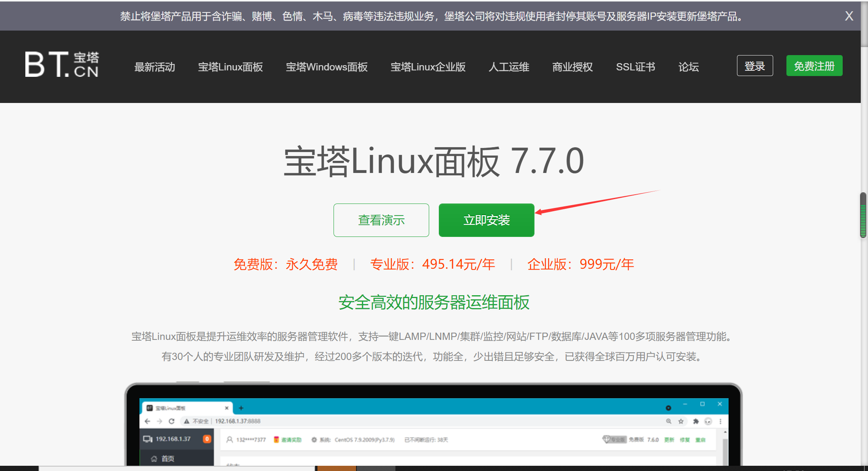Open the 查看演示 demo button
The height and width of the screenshot is (471, 868).
click(x=381, y=220)
